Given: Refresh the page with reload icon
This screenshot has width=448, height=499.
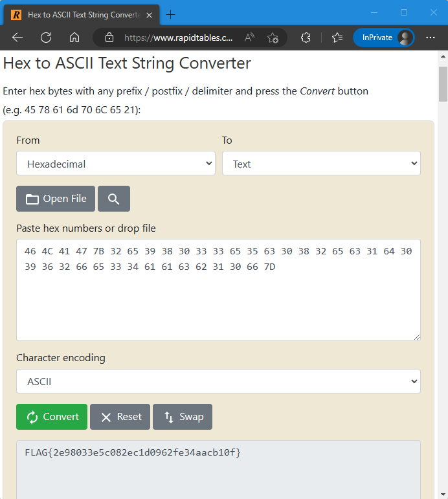Looking at the screenshot, I should tap(46, 38).
